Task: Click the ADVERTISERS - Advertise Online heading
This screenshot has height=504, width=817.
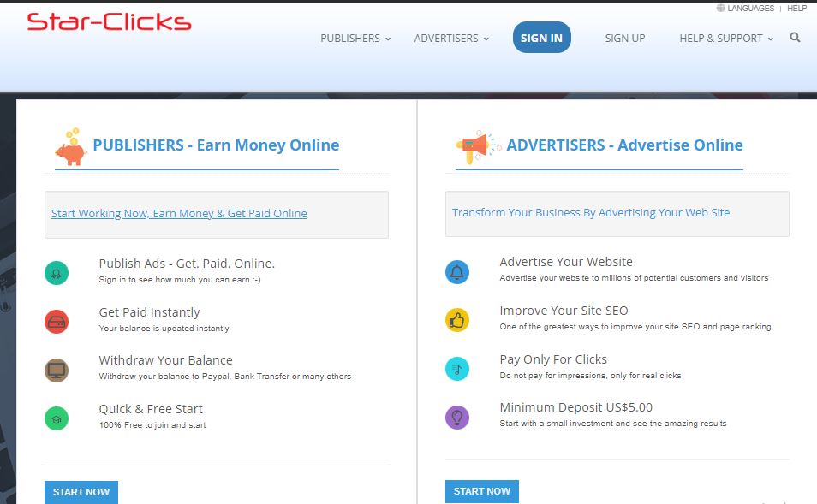Action: 624,145
